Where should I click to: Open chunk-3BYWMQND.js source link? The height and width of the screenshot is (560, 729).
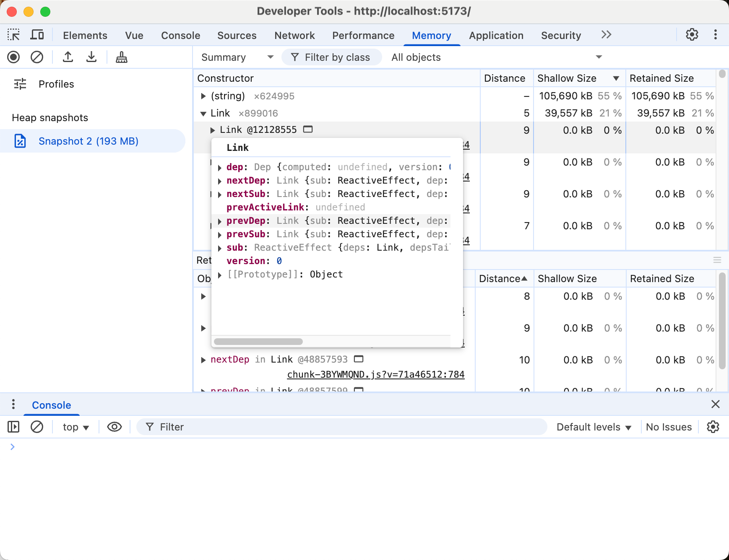[x=376, y=374]
